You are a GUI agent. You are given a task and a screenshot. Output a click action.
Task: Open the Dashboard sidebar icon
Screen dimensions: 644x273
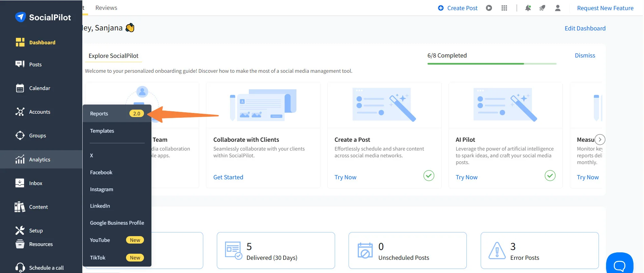pyautogui.click(x=20, y=42)
